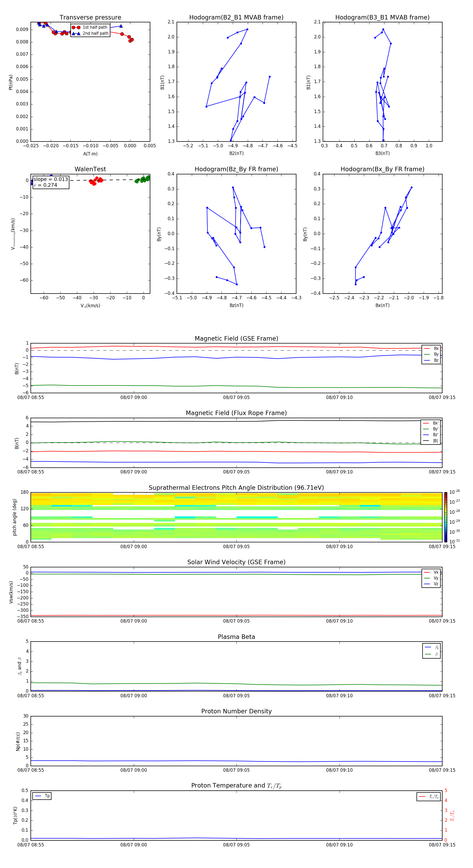Click the 'B3(nT)' x-axis label
The height and width of the screenshot is (868, 473).
pos(382,153)
